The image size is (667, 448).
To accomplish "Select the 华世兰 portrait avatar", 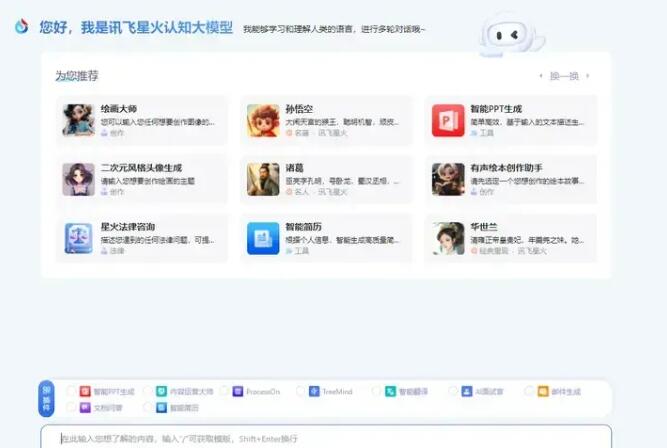I will 448,238.
